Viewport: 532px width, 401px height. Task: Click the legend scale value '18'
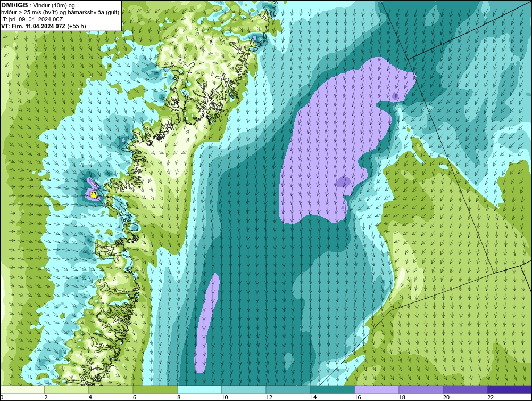click(x=402, y=398)
